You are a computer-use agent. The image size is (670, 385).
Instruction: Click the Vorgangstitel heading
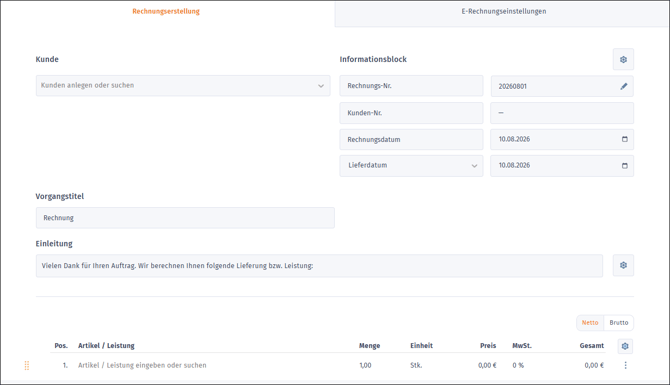(x=59, y=197)
